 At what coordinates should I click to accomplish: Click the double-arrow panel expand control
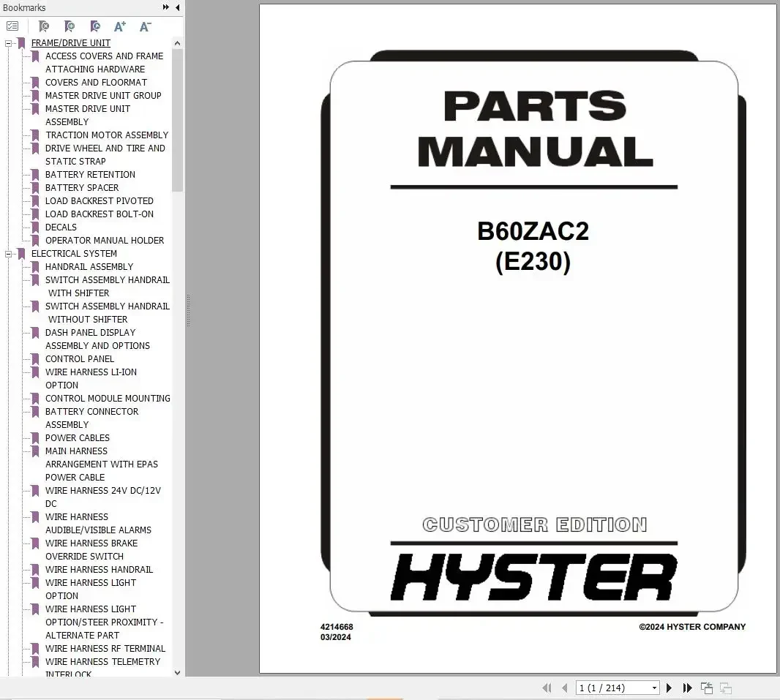[166, 7]
